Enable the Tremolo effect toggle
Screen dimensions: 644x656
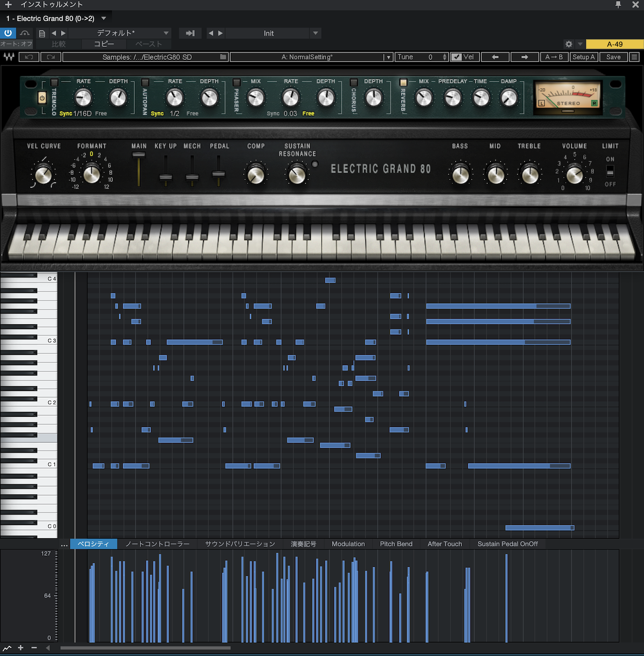coord(54,82)
